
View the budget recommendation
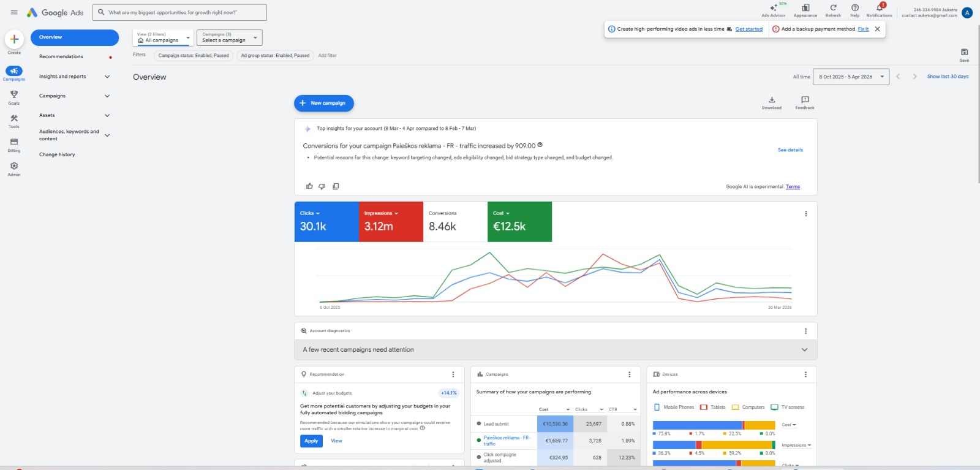click(x=336, y=441)
